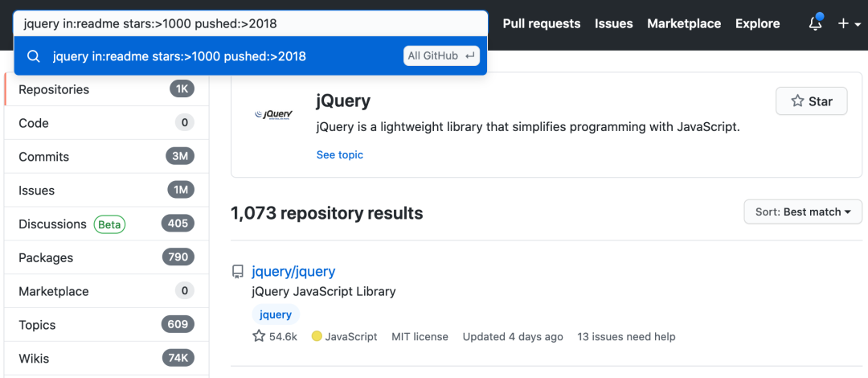
Task: Click the jQuery lightweight library description
Action: tap(528, 128)
